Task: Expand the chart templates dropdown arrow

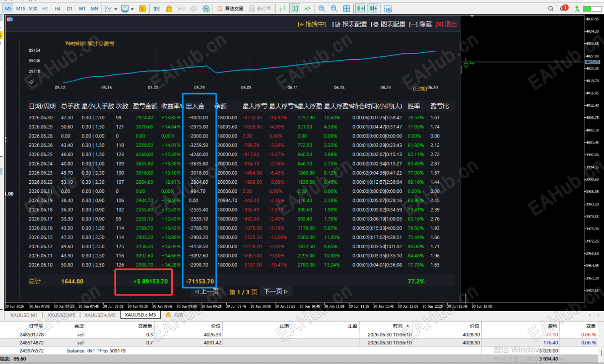Action: [x=132, y=9]
